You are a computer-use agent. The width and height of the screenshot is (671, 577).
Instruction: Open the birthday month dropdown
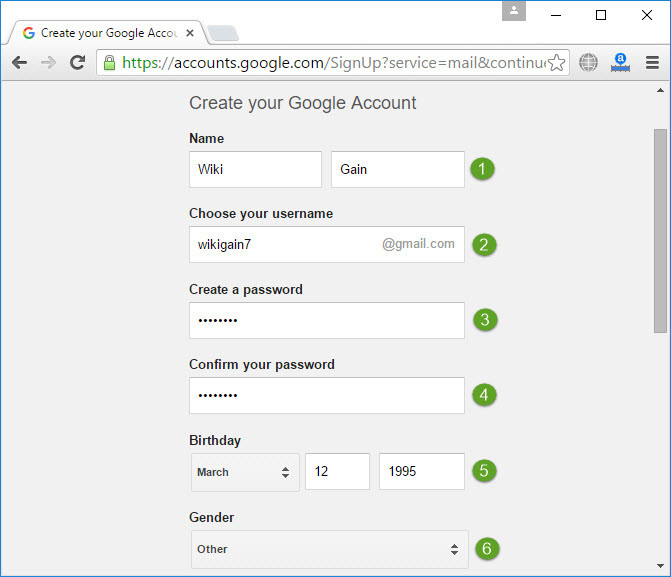pos(245,472)
